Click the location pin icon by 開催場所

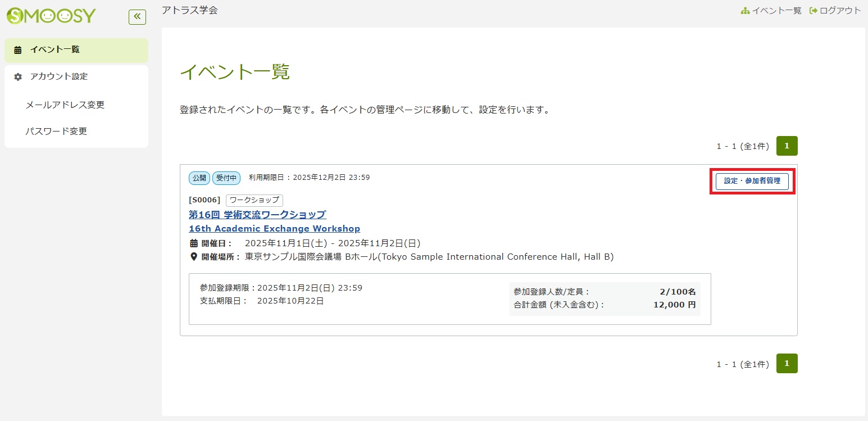194,257
